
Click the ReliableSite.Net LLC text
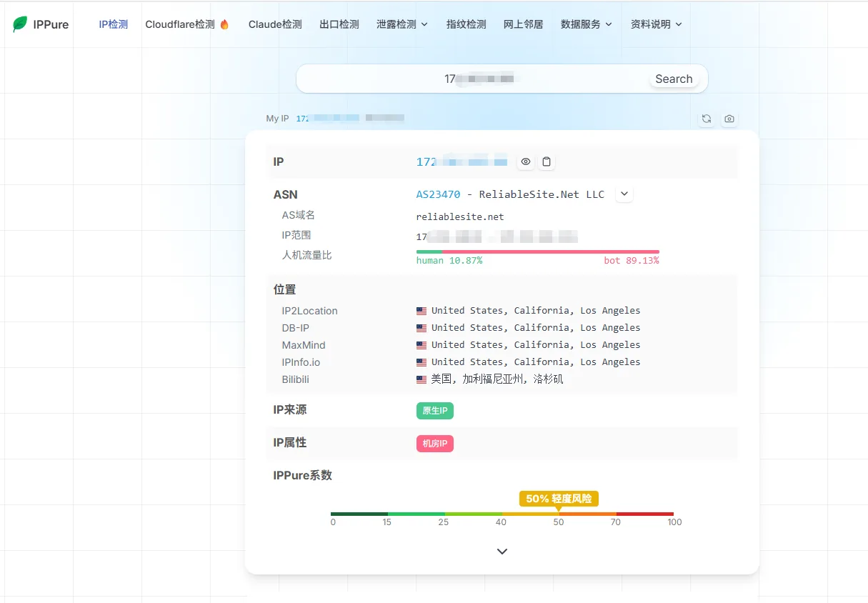(x=542, y=194)
